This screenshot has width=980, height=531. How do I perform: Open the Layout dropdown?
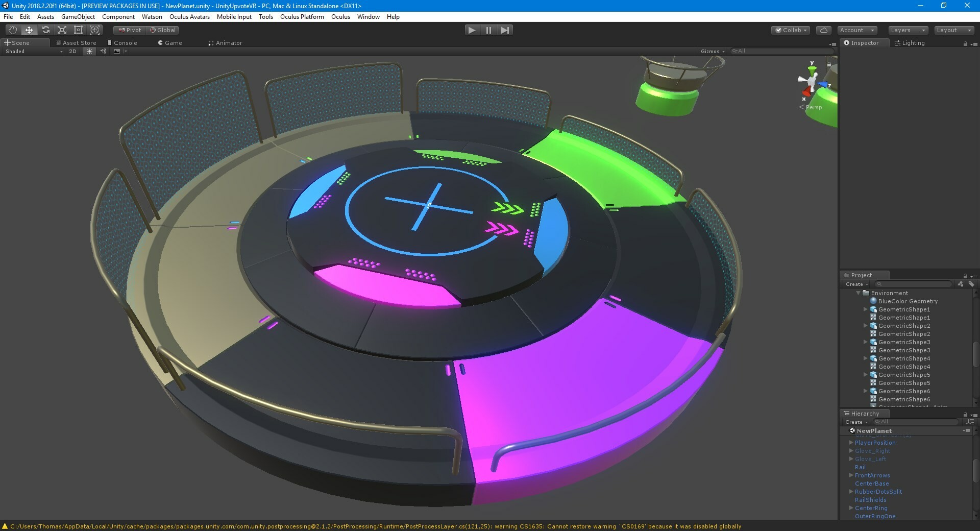(x=952, y=30)
